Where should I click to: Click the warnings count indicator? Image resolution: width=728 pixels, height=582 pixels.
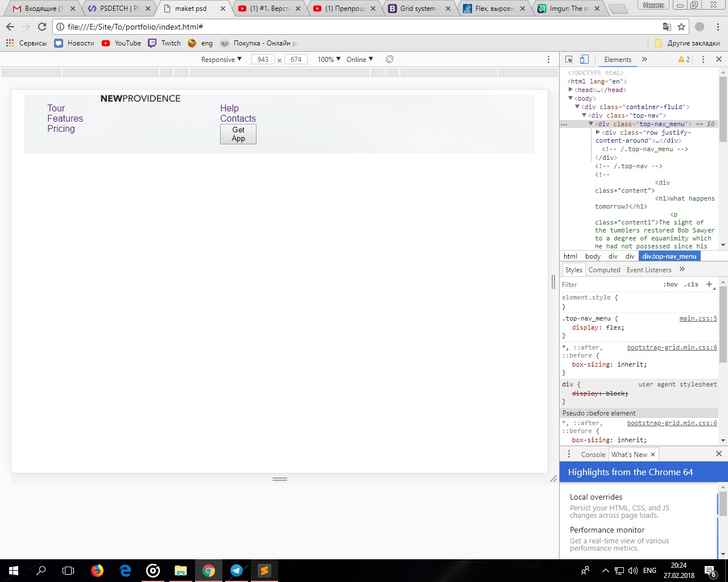(x=684, y=60)
